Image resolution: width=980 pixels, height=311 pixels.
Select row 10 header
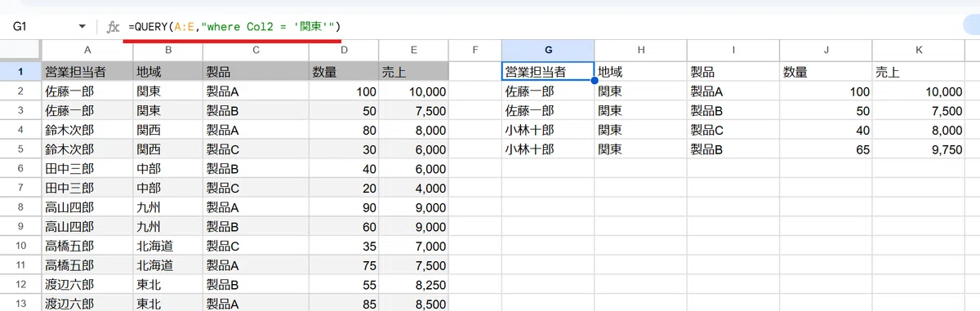point(20,246)
